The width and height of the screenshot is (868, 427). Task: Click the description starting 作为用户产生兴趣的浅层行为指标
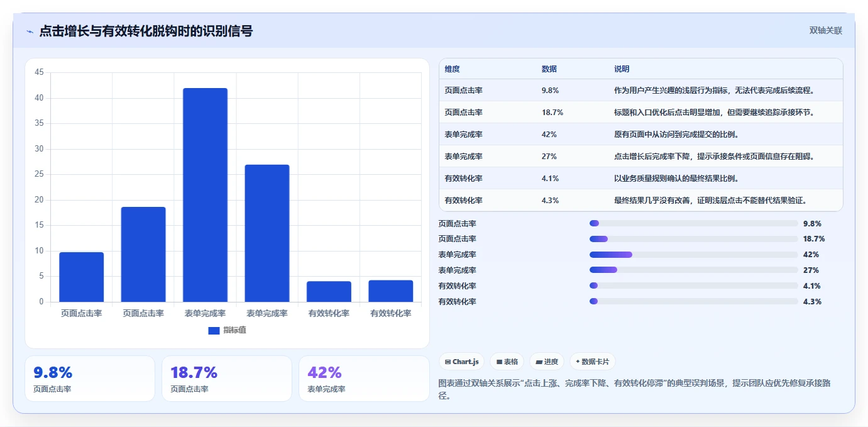pyautogui.click(x=715, y=91)
